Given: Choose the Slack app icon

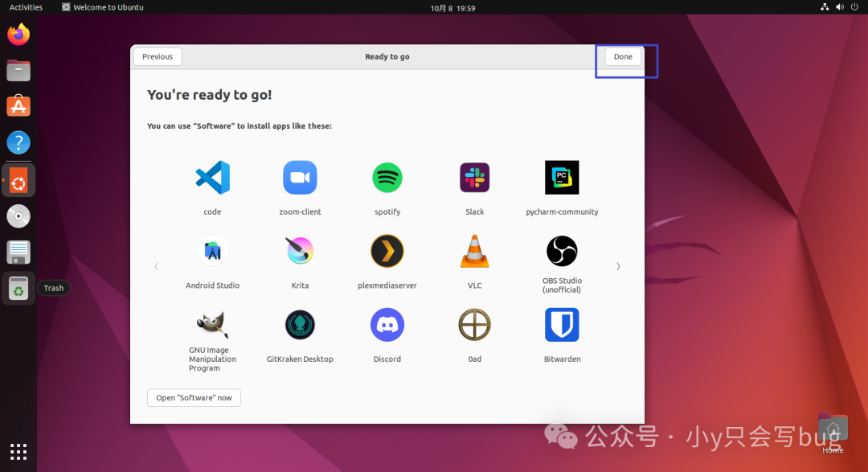Looking at the screenshot, I should [x=475, y=177].
